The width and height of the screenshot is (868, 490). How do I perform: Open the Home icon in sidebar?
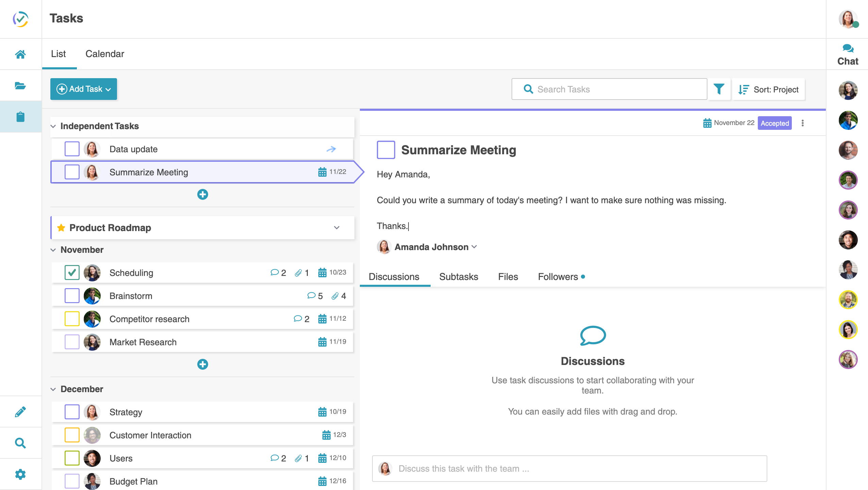coord(20,54)
